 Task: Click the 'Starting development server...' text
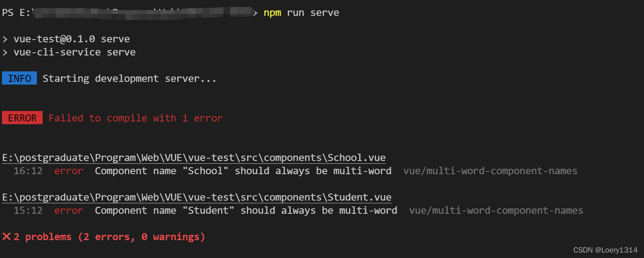[x=129, y=78]
